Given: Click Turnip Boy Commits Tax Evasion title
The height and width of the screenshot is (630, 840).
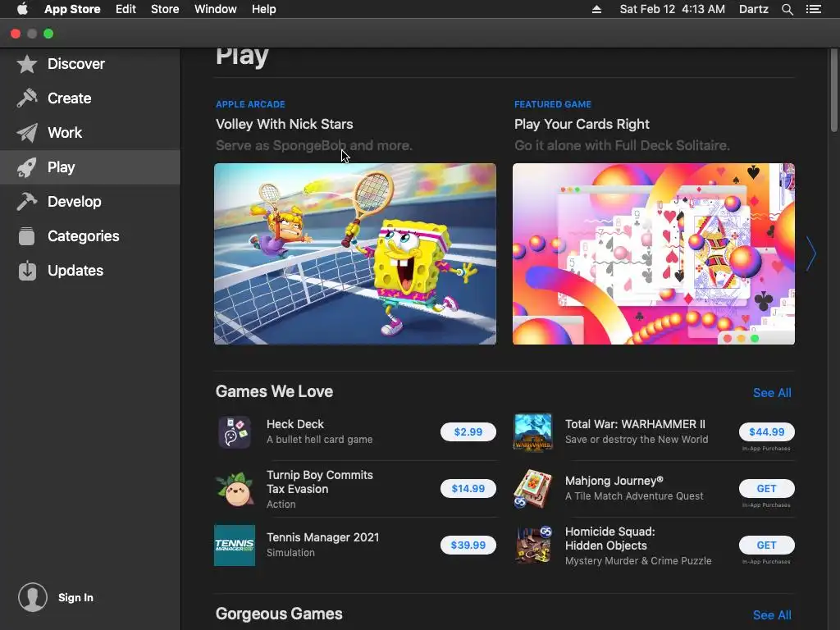Looking at the screenshot, I should [x=320, y=482].
